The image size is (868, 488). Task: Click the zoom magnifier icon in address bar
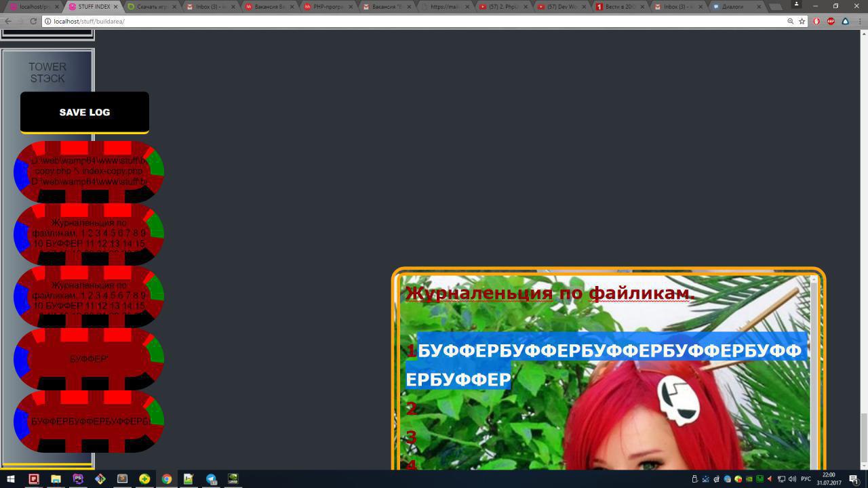pyautogui.click(x=791, y=21)
